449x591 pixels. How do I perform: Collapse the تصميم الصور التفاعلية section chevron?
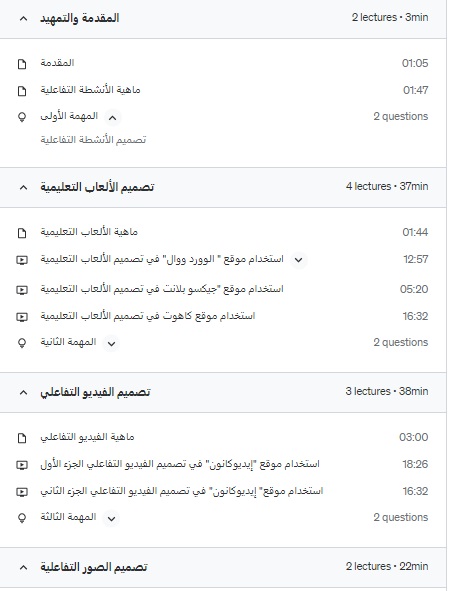click(x=23, y=567)
